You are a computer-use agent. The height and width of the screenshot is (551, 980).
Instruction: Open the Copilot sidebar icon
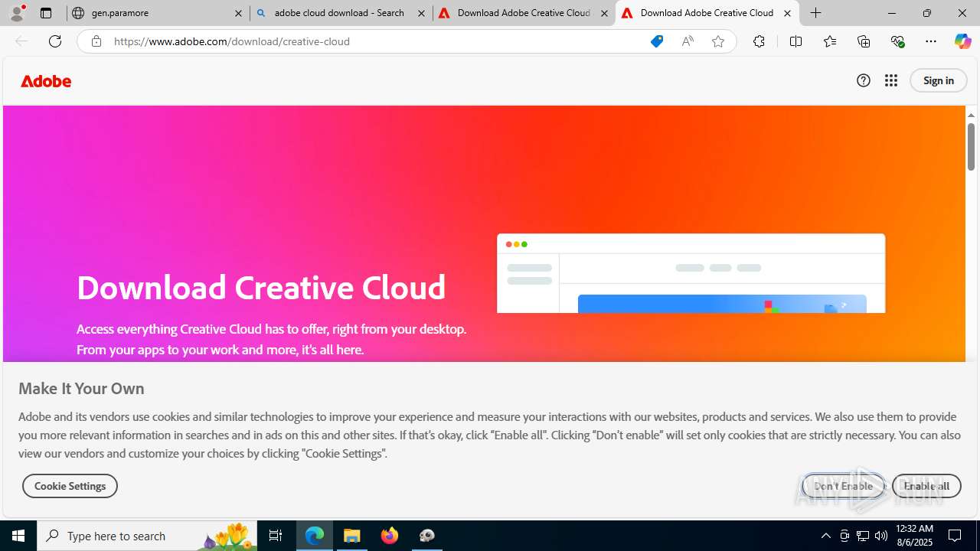point(963,41)
